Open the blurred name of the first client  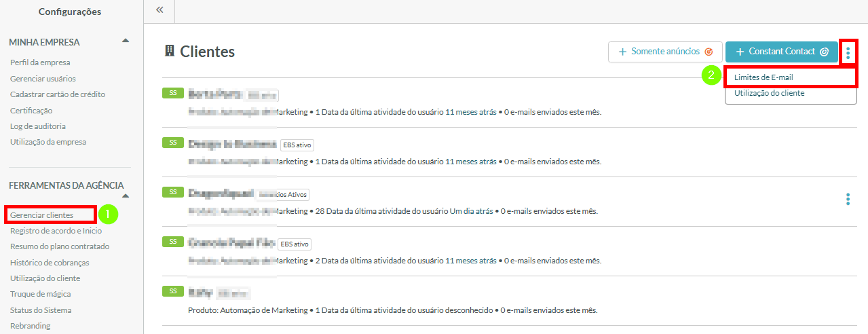(214, 94)
